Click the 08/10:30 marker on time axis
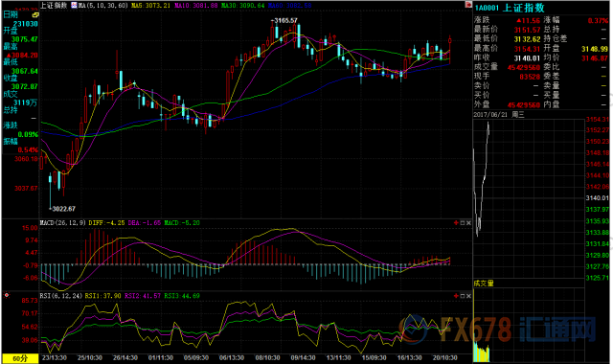This screenshot has height=364, width=613. coord(268,357)
